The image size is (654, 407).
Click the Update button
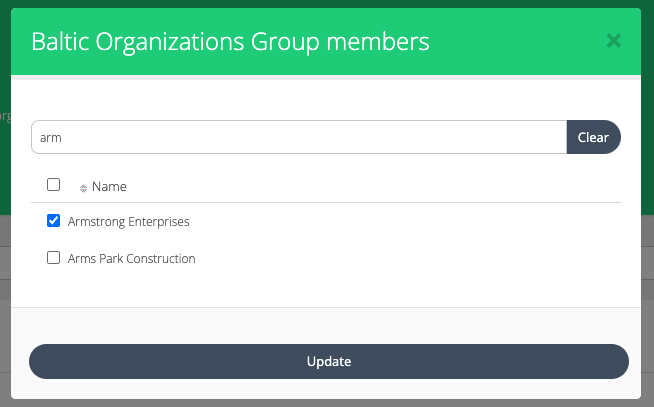(x=328, y=361)
